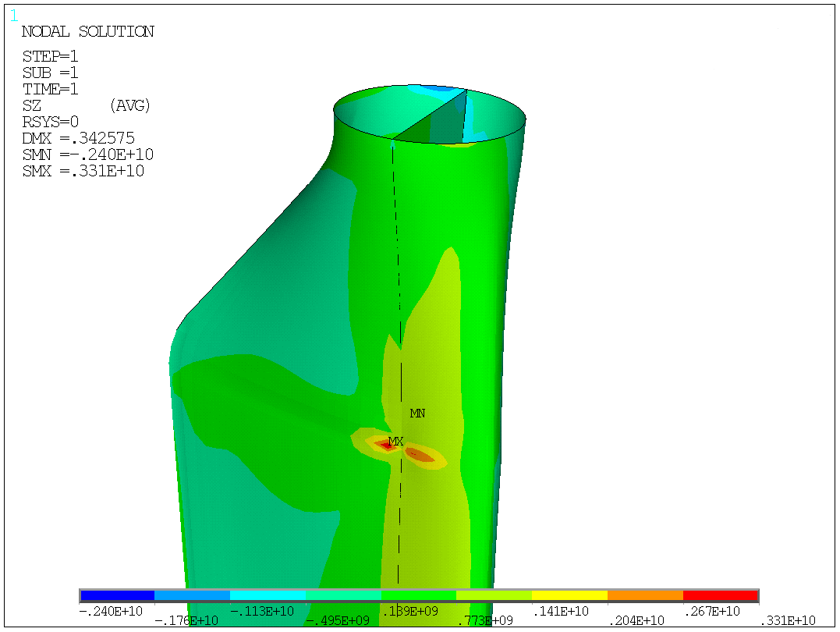This screenshot has width=840, height=632.
Task: Click the NODAL SOLUTION title text
Action: [x=87, y=32]
